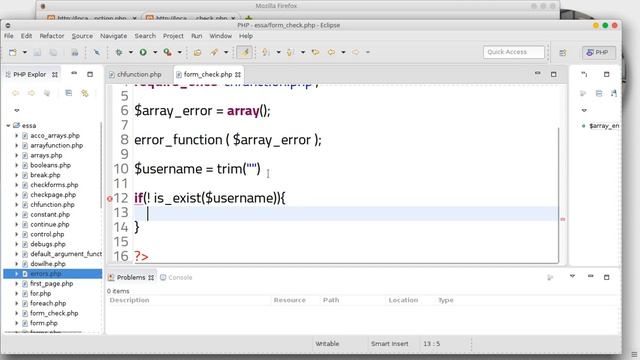
Task: Select the PHP perspective button
Action: pyautogui.click(x=598, y=52)
